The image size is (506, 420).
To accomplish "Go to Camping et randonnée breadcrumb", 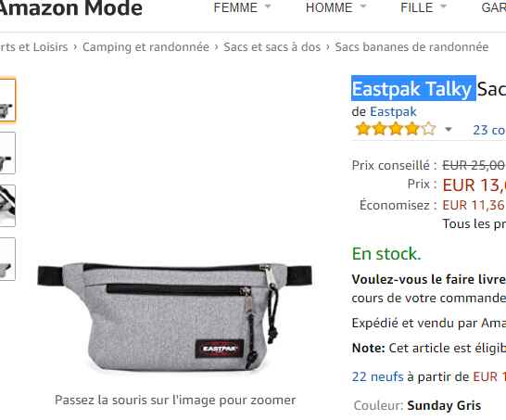I will click(145, 46).
